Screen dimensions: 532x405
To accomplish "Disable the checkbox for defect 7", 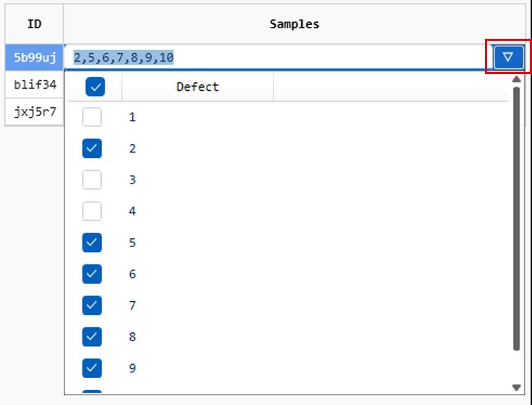I will pos(92,305).
